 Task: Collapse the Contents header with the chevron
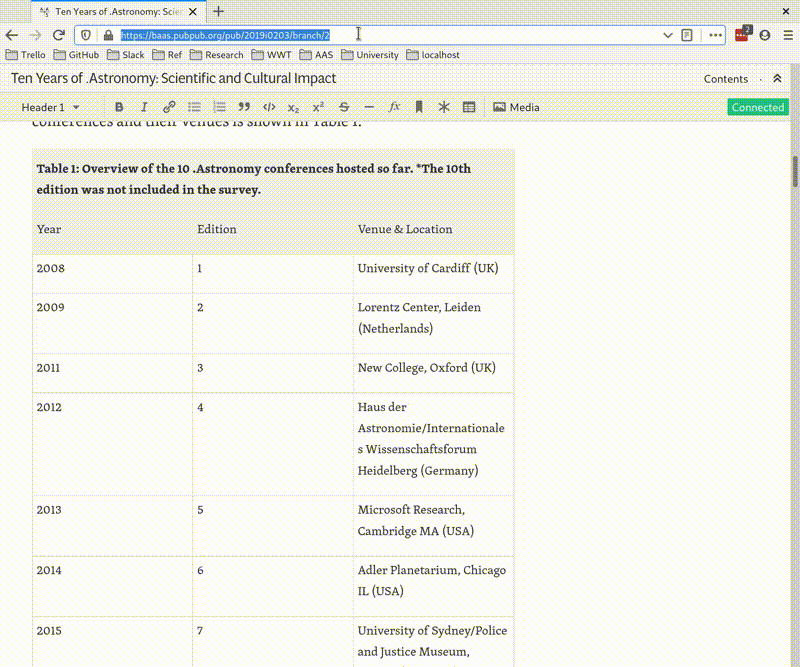(778, 78)
